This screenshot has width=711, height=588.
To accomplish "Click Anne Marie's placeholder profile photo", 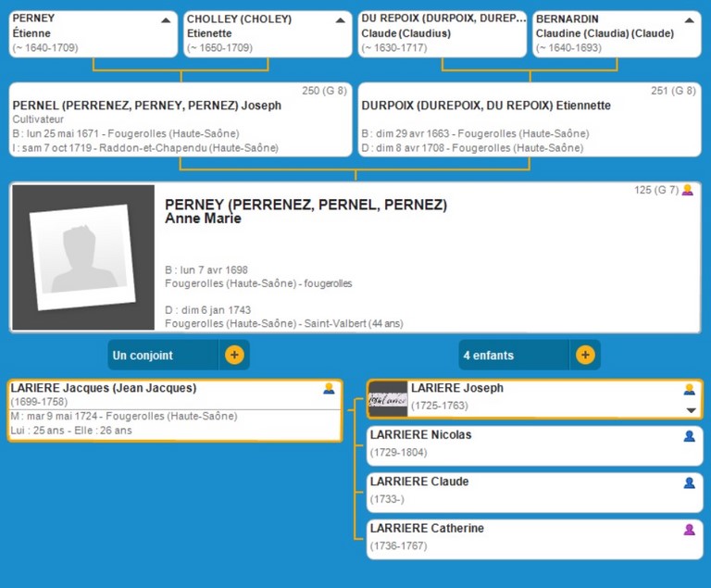I will tap(82, 257).
